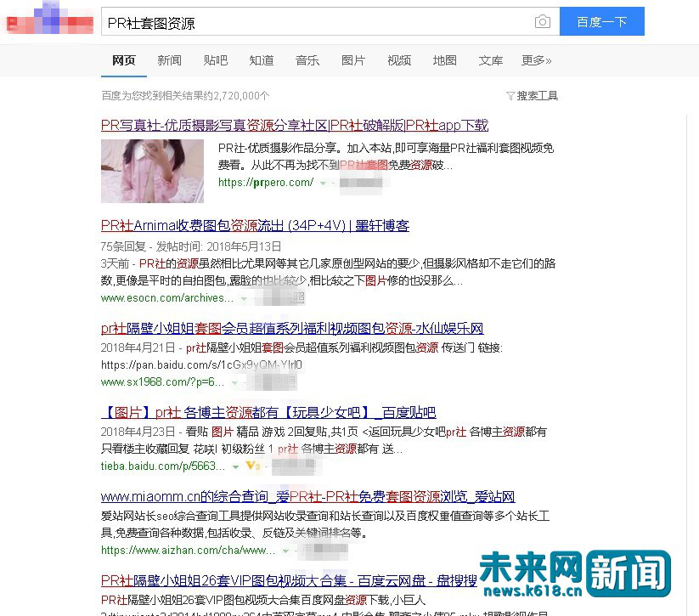
Task: Open 搜索工具 filter options
Action: (537, 95)
